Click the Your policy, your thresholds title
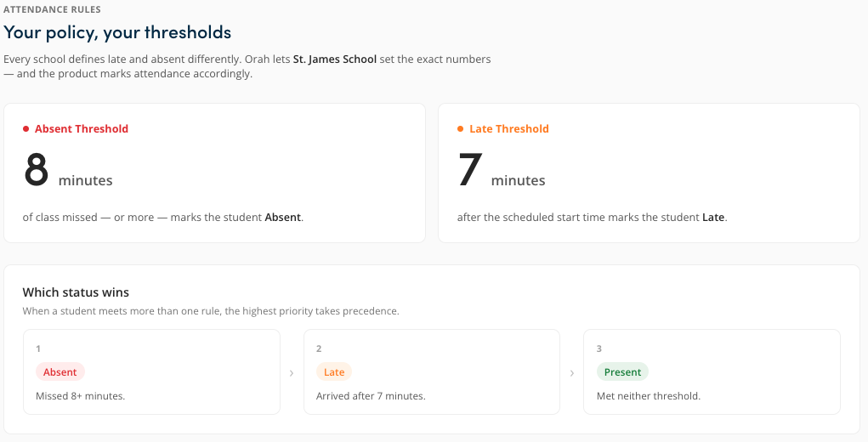The height and width of the screenshot is (442, 868). tap(117, 32)
